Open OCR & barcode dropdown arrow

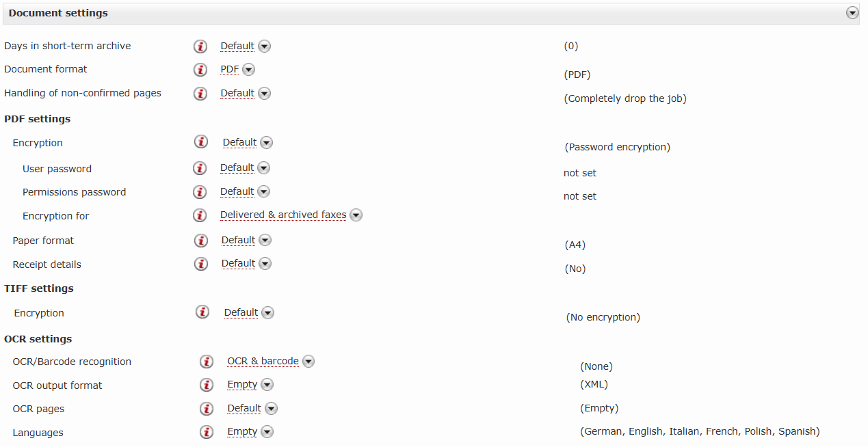(308, 362)
